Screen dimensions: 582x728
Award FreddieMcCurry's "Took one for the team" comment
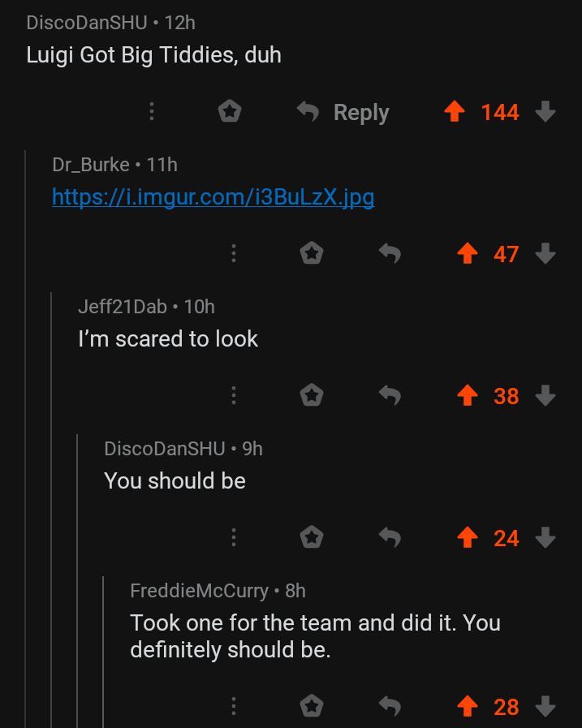point(312,707)
